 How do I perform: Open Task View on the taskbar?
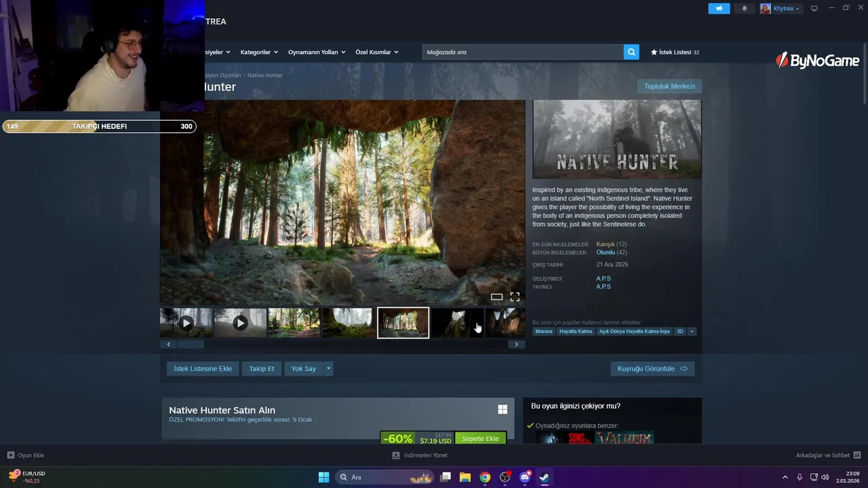click(446, 477)
